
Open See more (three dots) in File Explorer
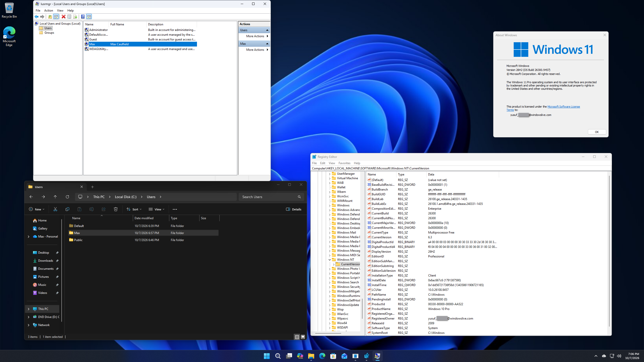pyautogui.click(x=175, y=209)
